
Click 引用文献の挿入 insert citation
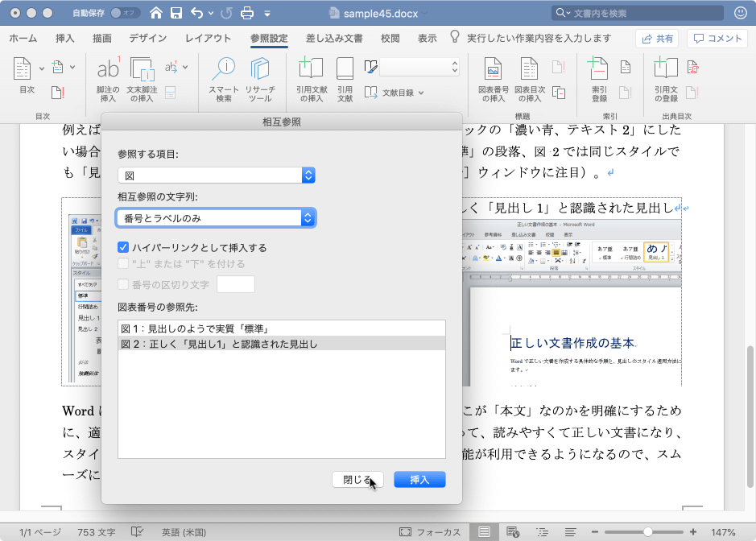click(312, 80)
